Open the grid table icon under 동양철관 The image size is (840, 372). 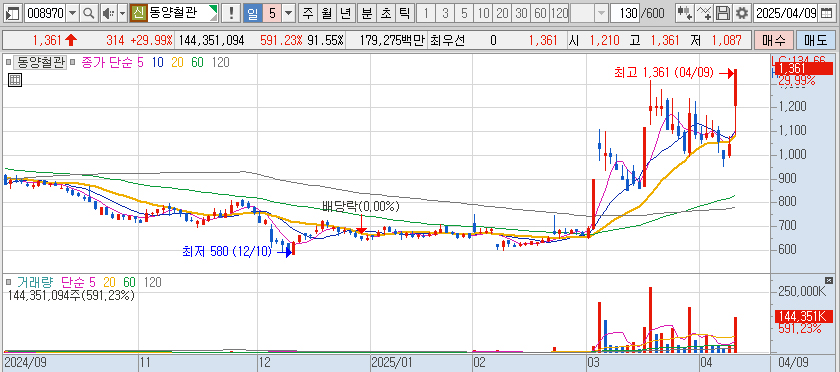(x=15, y=80)
